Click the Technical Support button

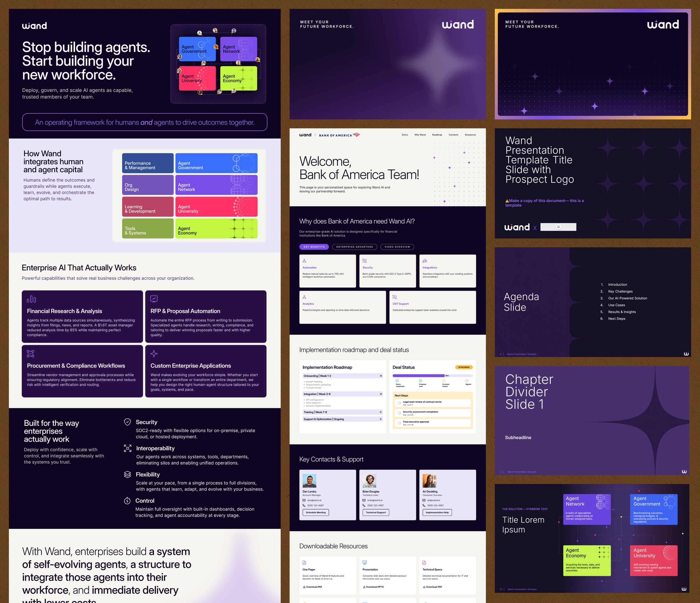coord(376,513)
